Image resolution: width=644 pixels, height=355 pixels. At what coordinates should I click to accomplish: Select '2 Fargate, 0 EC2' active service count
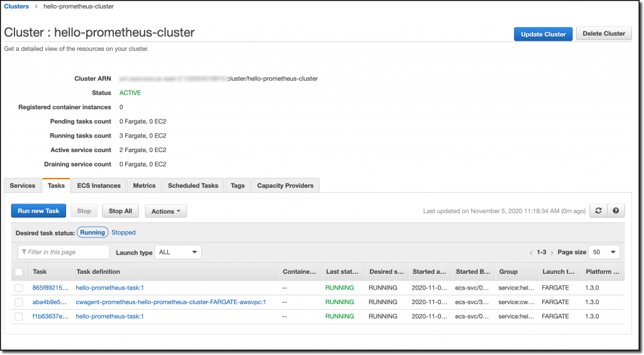coord(143,150)
